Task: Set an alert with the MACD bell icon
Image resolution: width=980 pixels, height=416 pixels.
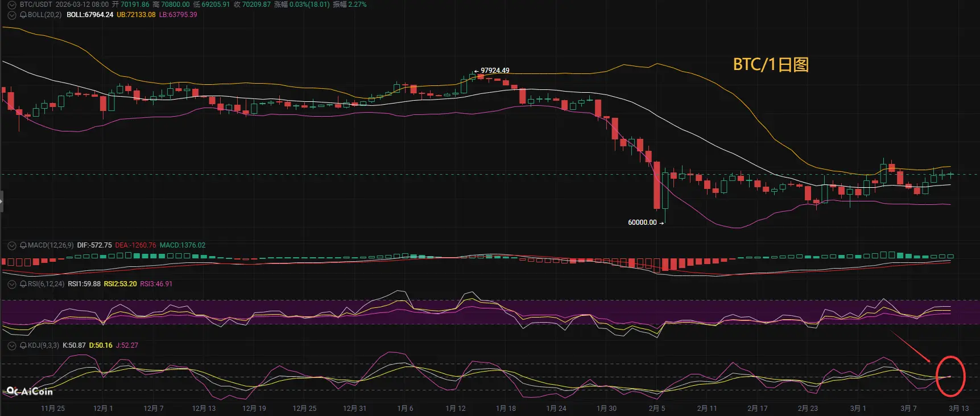Action: [23, 245]
